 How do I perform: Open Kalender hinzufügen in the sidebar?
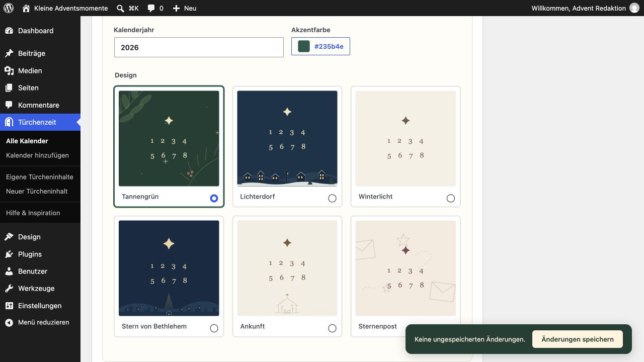37,155
